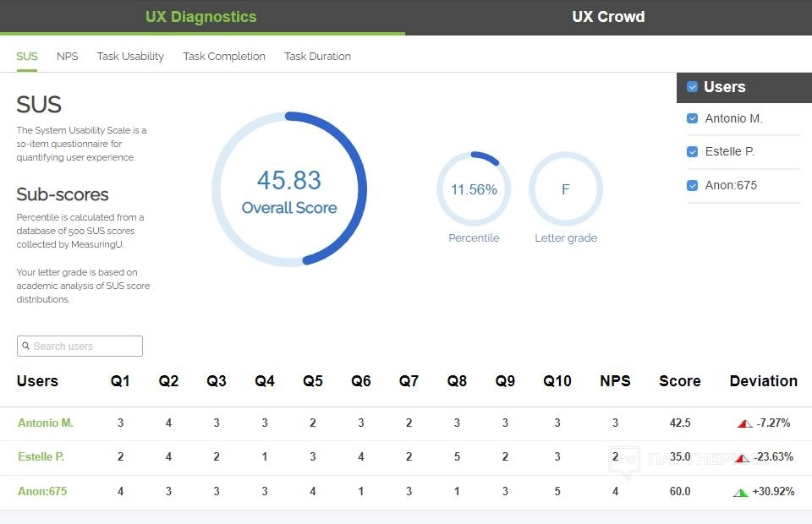Toggle the master Users checkbox
The height and width of the screenshot is (524, 812).
692,87
